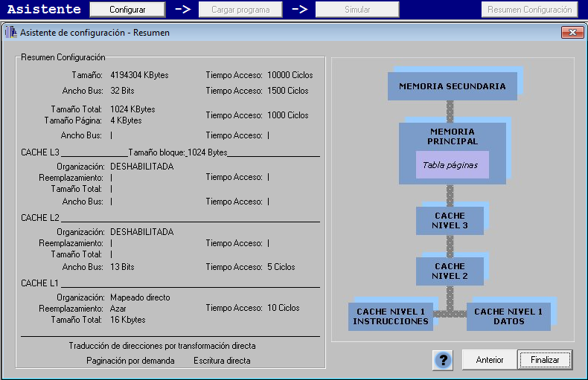The width and height of the screenshot is (588, 380).
Task: Click the Tamaño bloque: 1024 Bytes text
Action: tap(178, 152)
